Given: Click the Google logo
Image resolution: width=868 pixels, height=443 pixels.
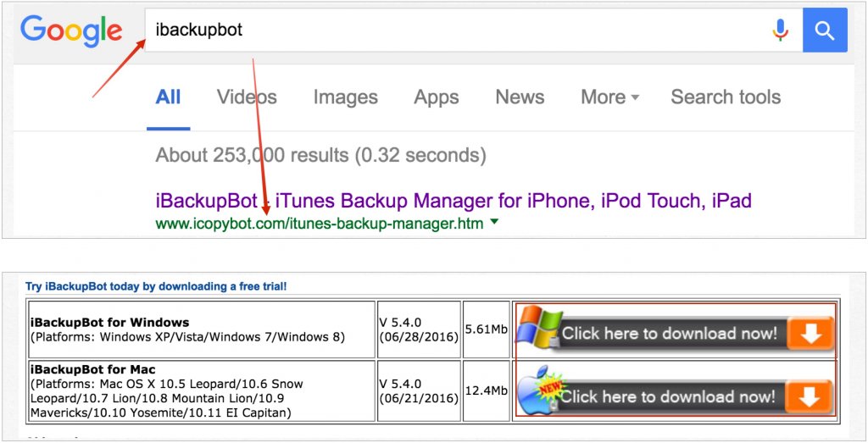Looking at the screenshot, I should pos(71,30).
